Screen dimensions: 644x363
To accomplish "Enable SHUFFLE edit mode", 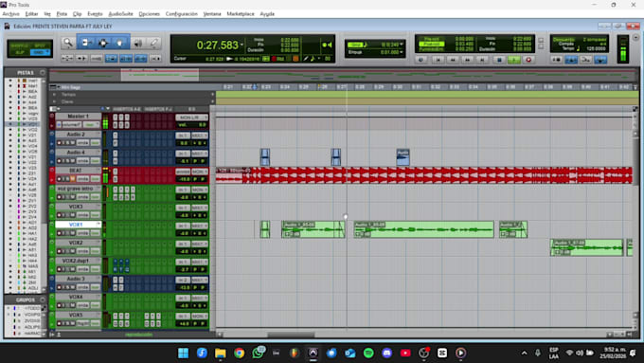I will 20,45.
